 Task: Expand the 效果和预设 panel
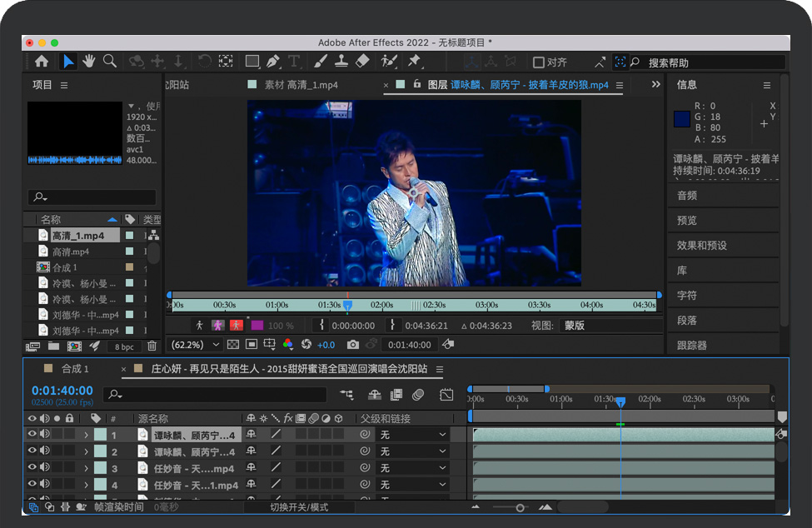tap(701, 246)
